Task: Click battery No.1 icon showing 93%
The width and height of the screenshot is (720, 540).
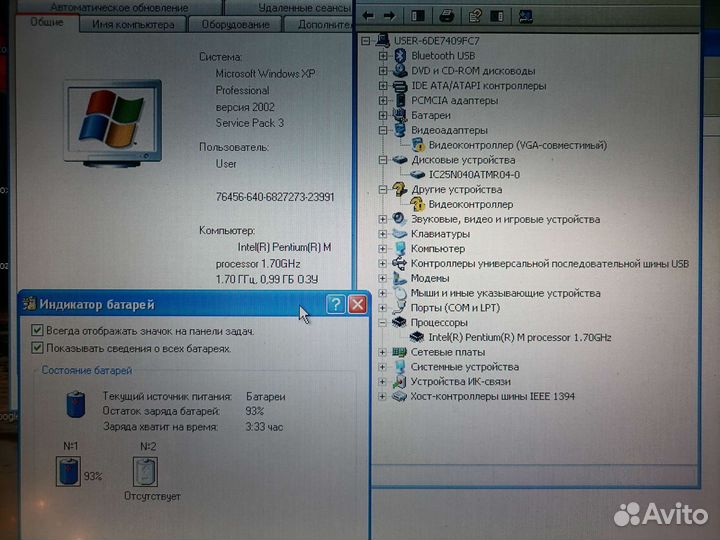Action: click(68, 471)
